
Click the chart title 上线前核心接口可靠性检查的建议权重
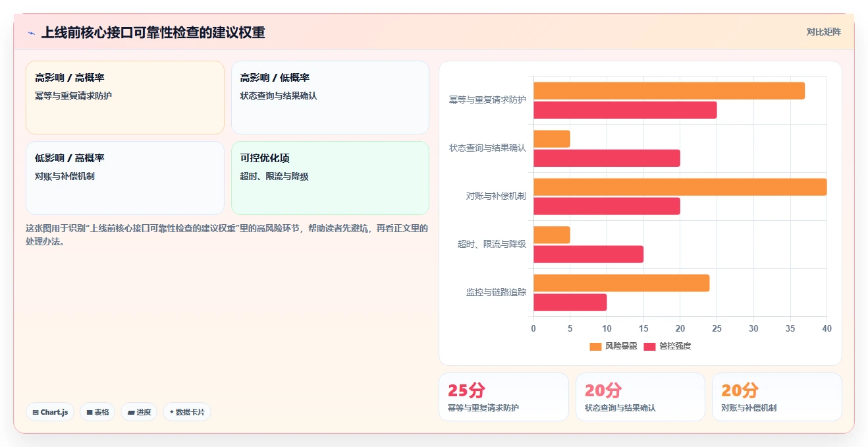point(153,32)
